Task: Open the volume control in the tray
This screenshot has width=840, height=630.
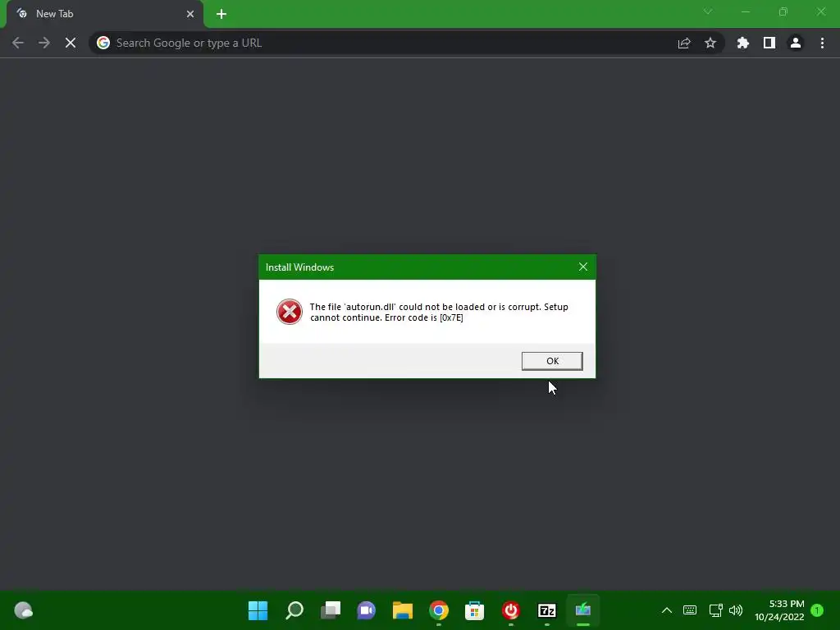Action: click(x=736, y=610)
